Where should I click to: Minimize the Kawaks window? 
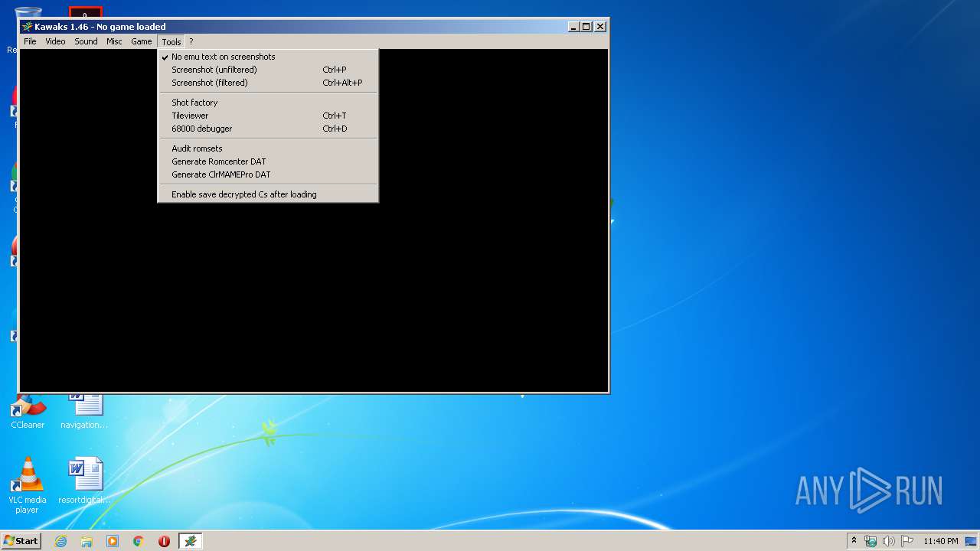coord(574,27)
